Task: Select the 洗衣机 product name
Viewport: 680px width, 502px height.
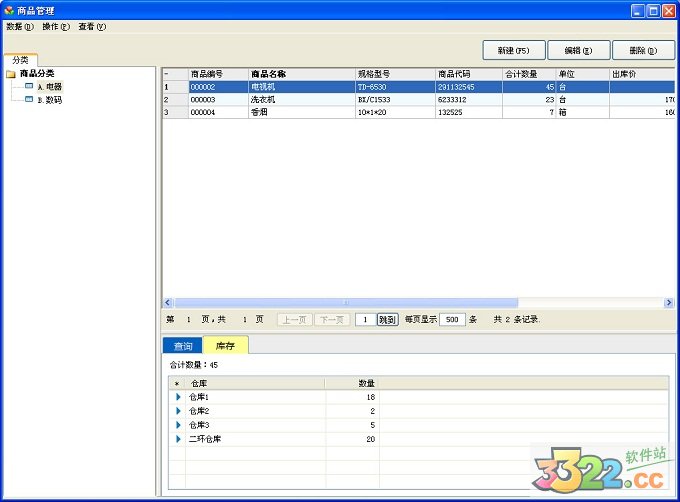Action: (302, 100)
